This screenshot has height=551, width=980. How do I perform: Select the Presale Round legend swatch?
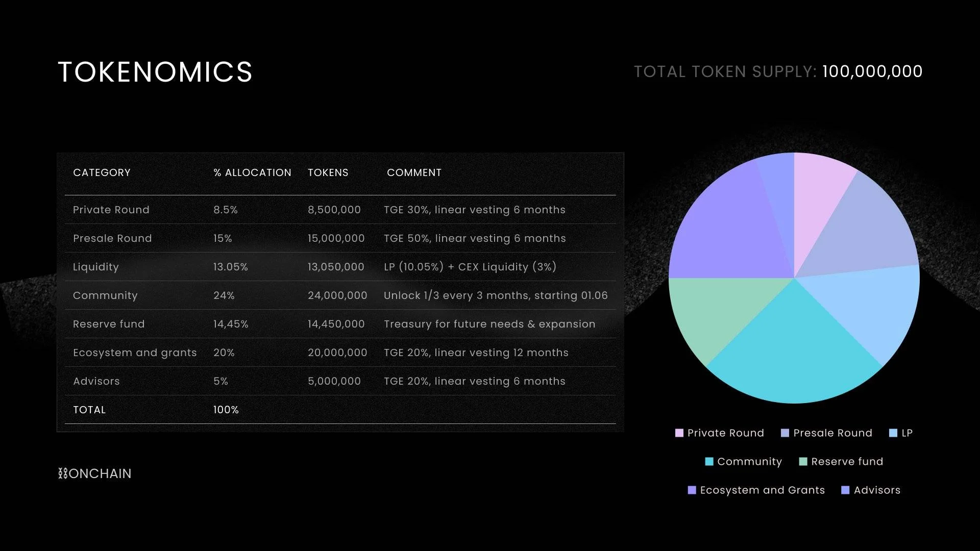785,433
